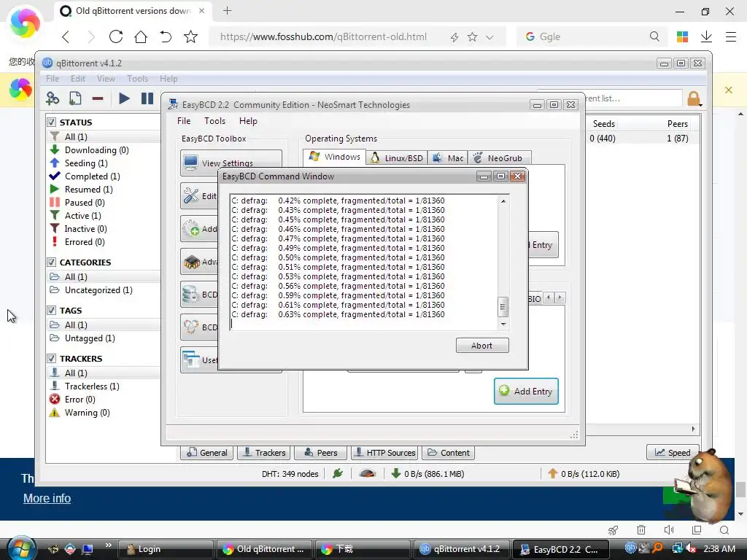
Task: Click Resume play icon in qBittorrent toolbar
Action: pyautogui.click(x=124, y=98)
